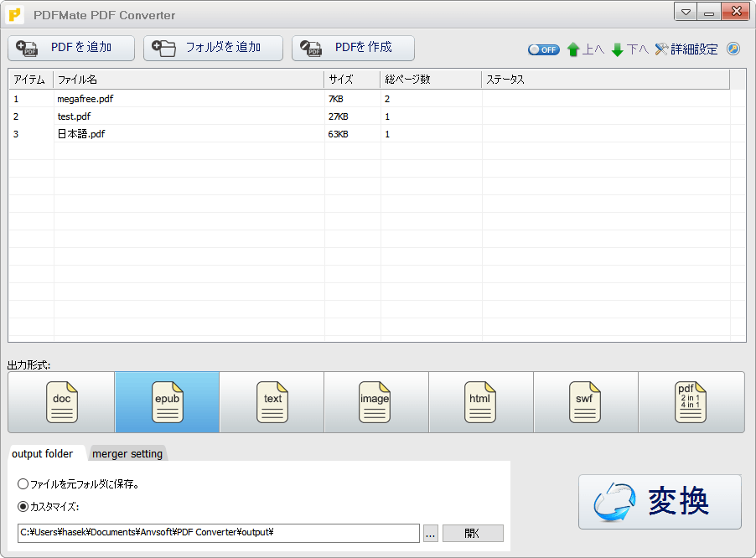Select image output format
756x558 pixels.
click(x=376, y=402)
